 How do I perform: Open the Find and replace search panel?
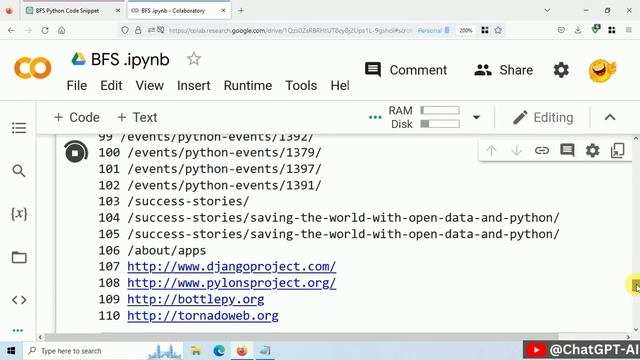[19, 171]
